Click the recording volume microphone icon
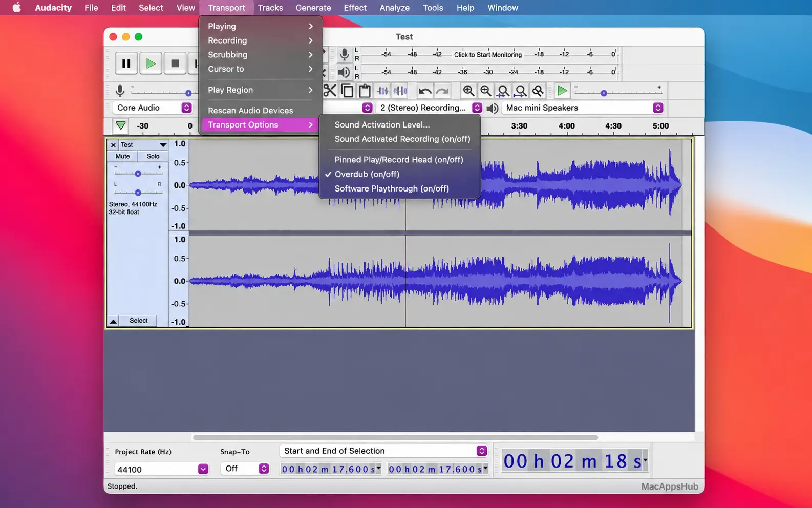 (x=120, y=91)
